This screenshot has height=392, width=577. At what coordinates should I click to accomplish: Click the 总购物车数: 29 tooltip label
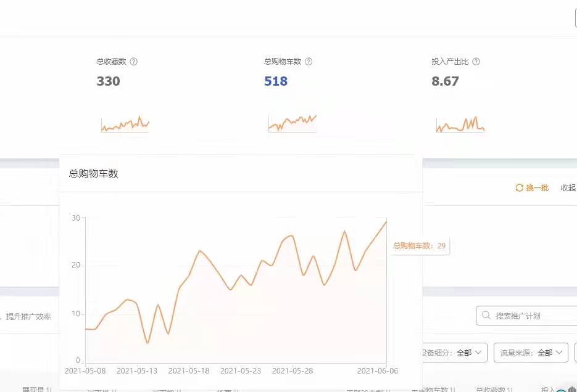[419, 245]
